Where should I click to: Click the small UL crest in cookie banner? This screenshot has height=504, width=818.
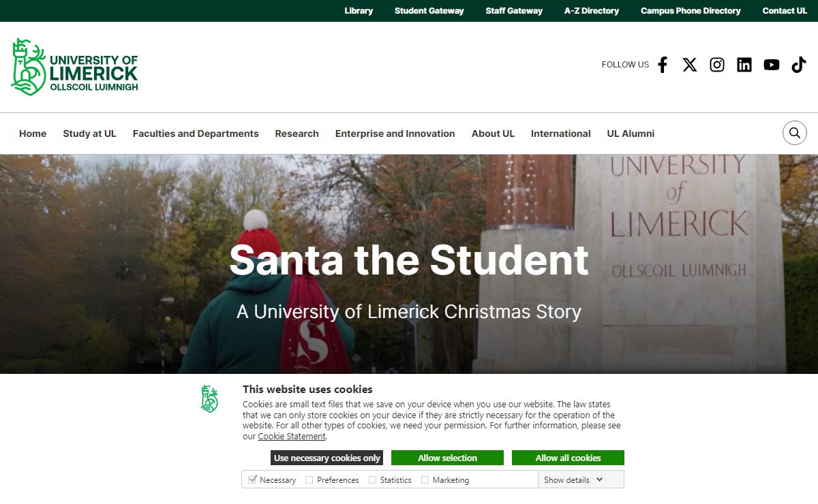point(209,398)
